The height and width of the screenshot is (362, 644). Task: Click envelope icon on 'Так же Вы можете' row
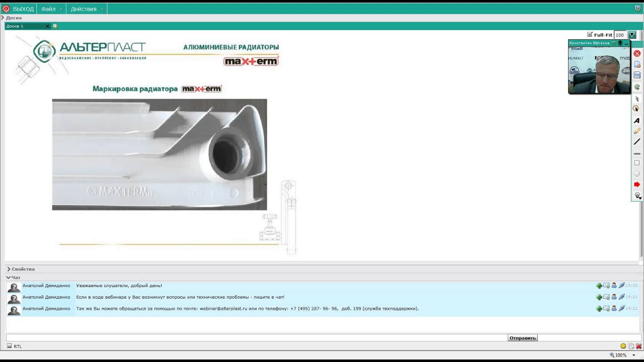pos(606,309)
